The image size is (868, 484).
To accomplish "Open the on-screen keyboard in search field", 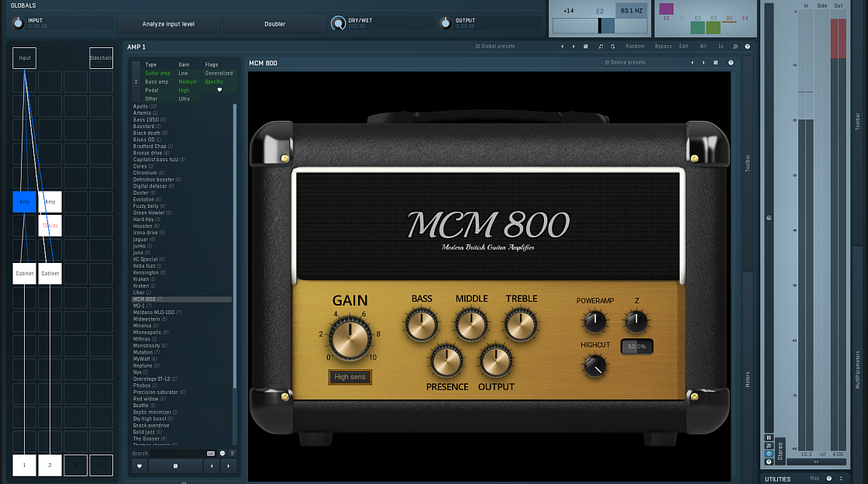I will click(211, 453).
